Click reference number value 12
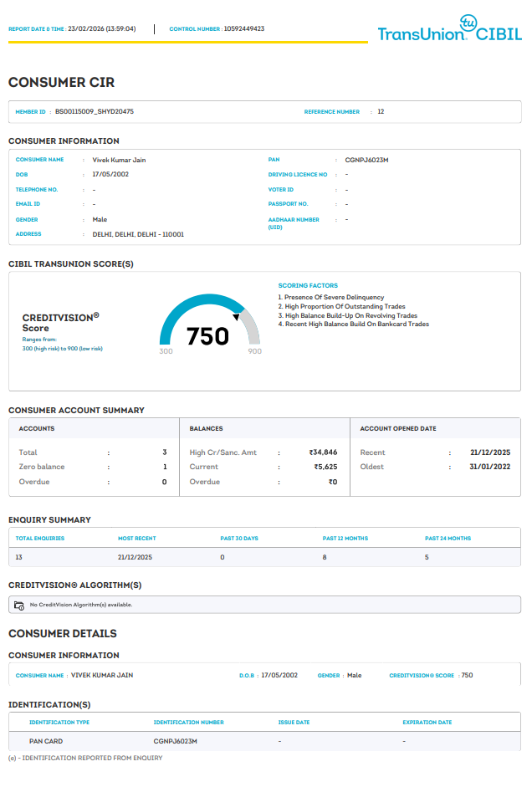 click(x=381, y=111)
